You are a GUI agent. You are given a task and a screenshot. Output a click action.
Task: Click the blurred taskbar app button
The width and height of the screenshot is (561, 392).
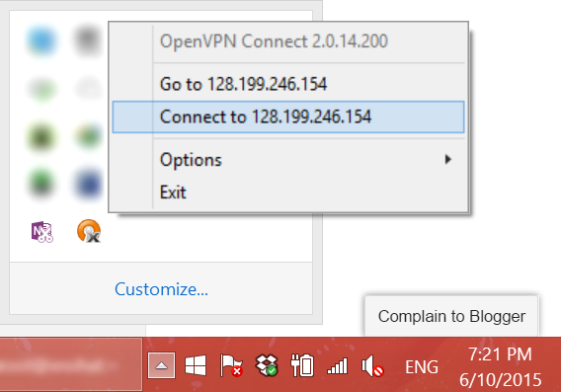71,364
